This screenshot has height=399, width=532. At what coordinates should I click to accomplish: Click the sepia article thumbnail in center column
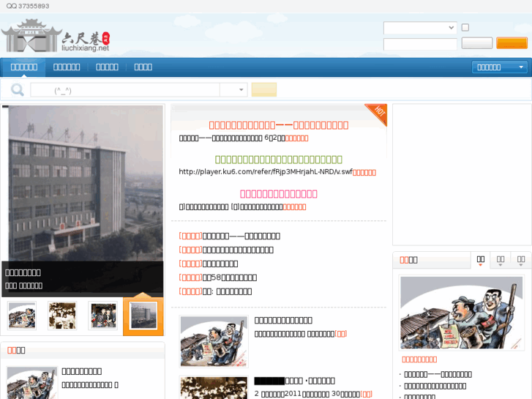214,387
